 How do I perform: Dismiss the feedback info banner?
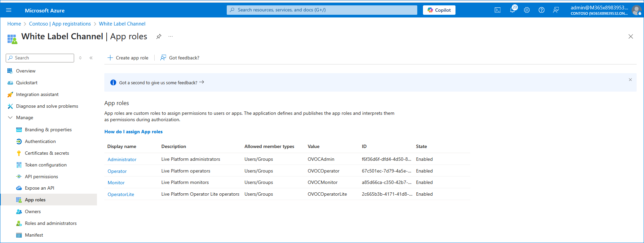(630, 80)
